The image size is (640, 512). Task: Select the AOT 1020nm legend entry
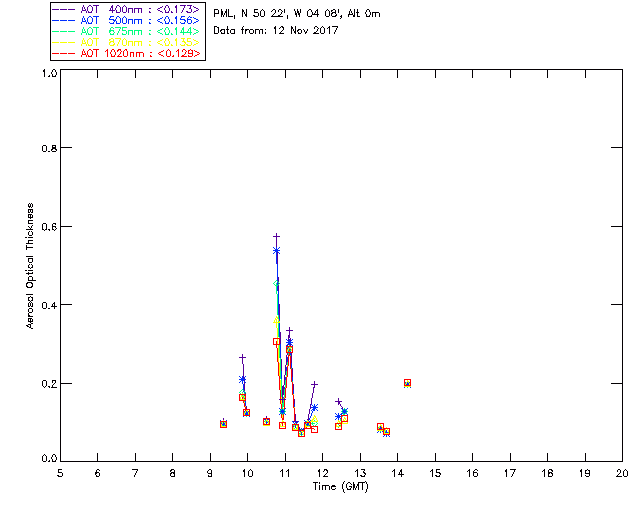click(x=126, y=53)
